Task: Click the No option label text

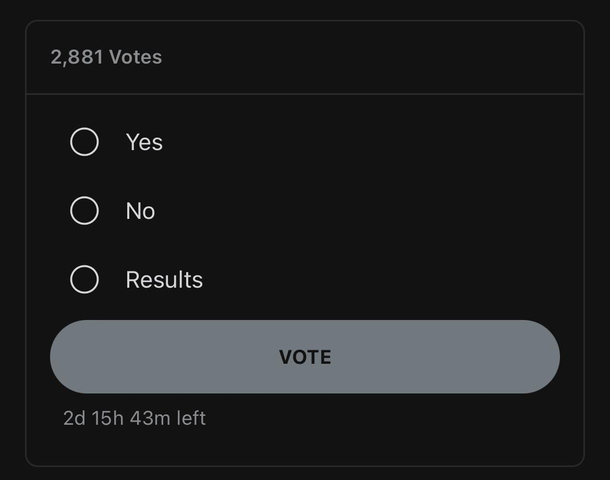Action: coord(140,211)
